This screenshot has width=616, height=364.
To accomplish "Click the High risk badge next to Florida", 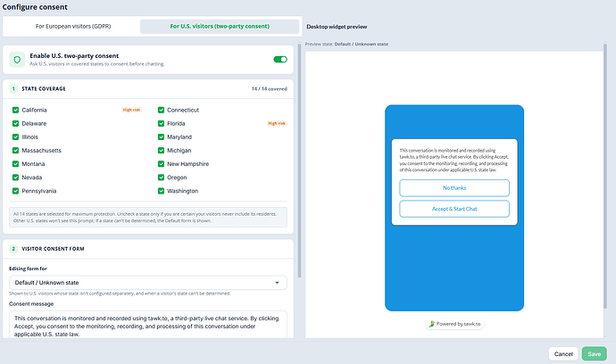I will (x=277, y=123).
